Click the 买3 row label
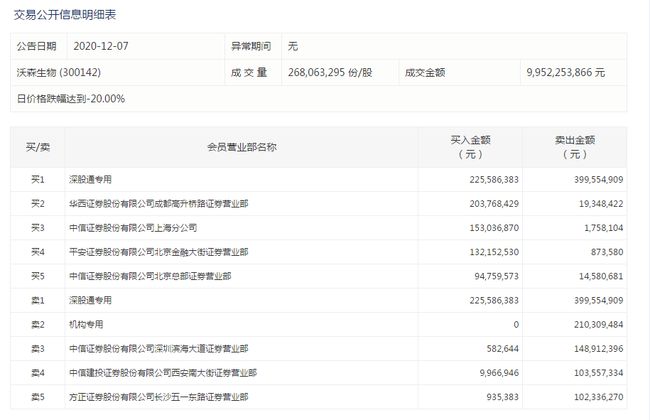650x420 pixels. click(x=38, y=228)
